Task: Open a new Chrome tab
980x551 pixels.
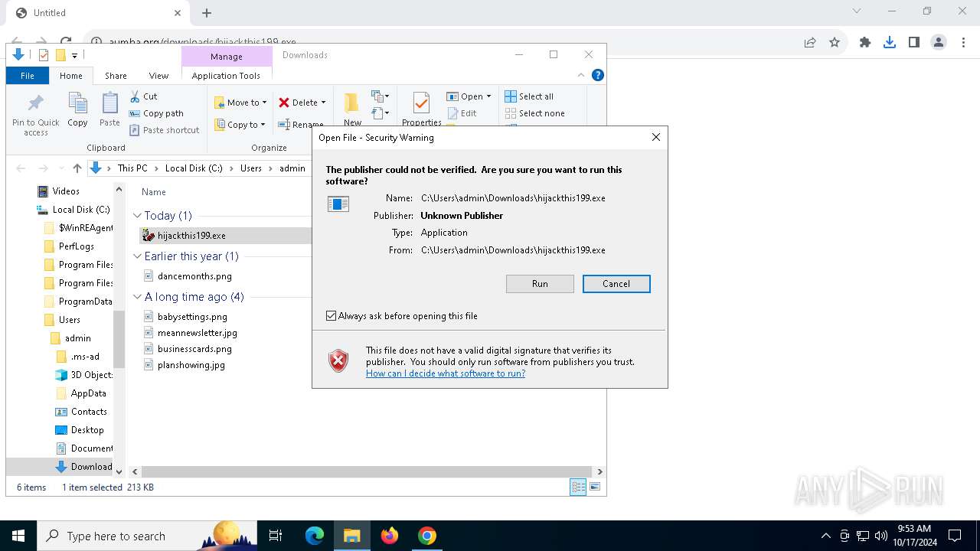Action: pos(207,13)
